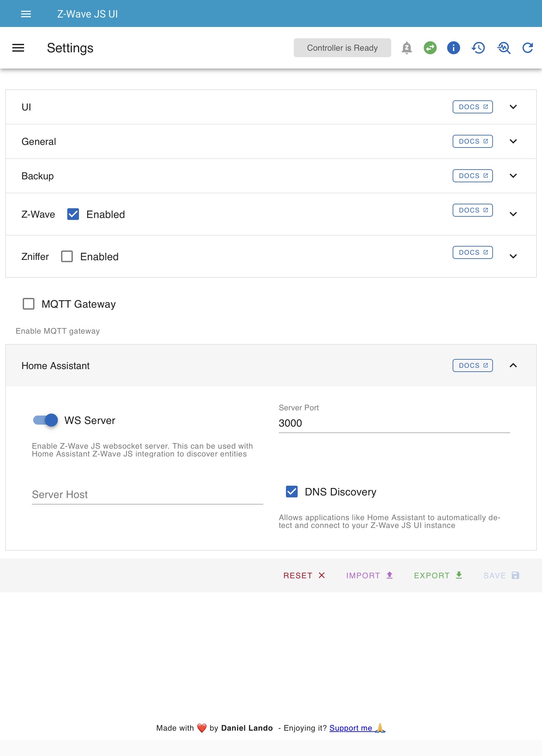This screenshot has width=542, height=756.
Task: Uncheck the Z-Wave Enabled checkbox
Action: pos(73,214)
